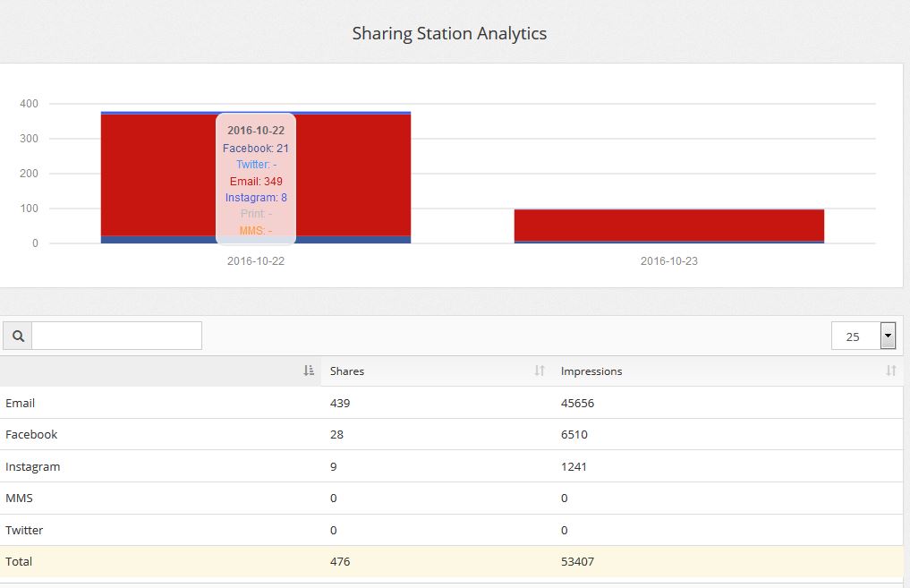This screenshot has height=588, width=910.
Task: Click the 2016-10-22 axis label
Action: [x=256, y=261]
